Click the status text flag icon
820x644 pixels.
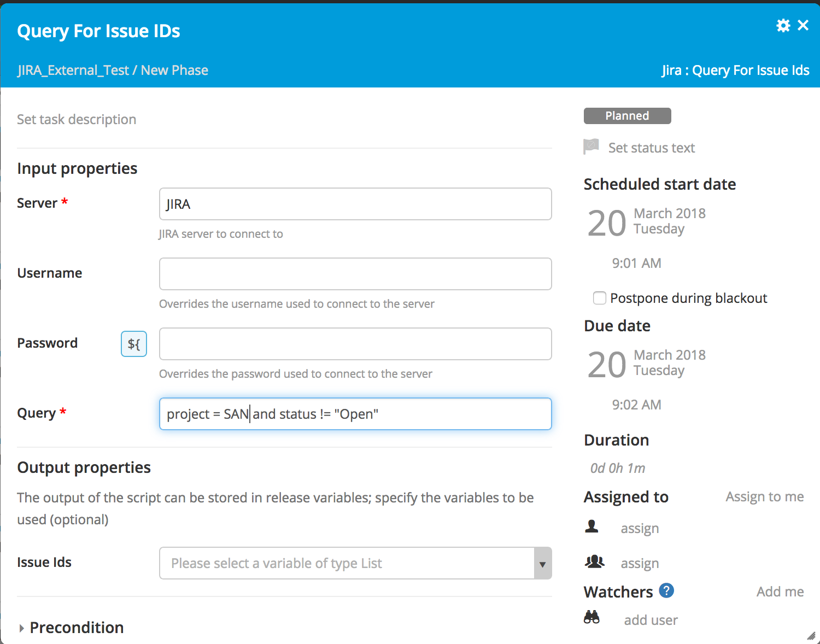click(591, 147)
